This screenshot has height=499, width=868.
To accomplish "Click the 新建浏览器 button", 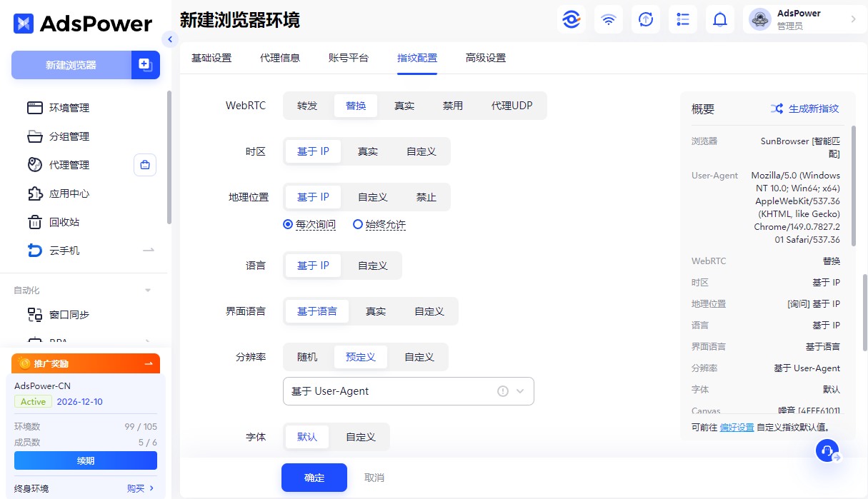I will (71, 65).
